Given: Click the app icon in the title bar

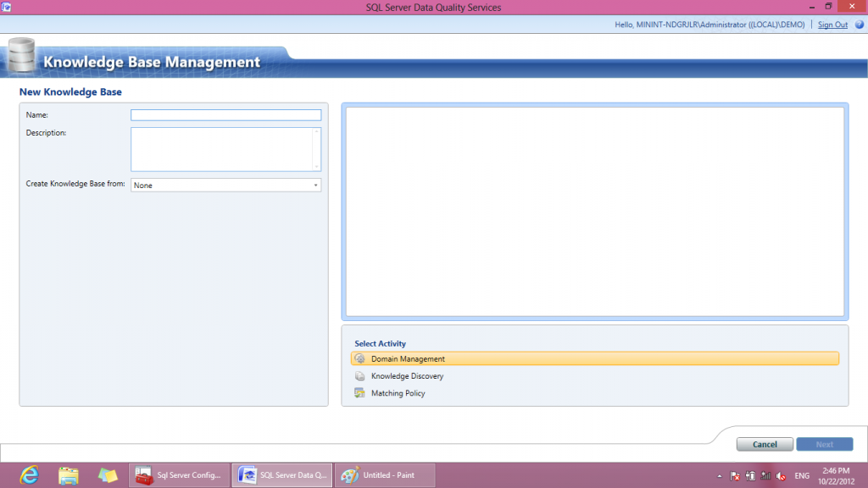Looking at the screenshot, I should (x=6, y=7).
